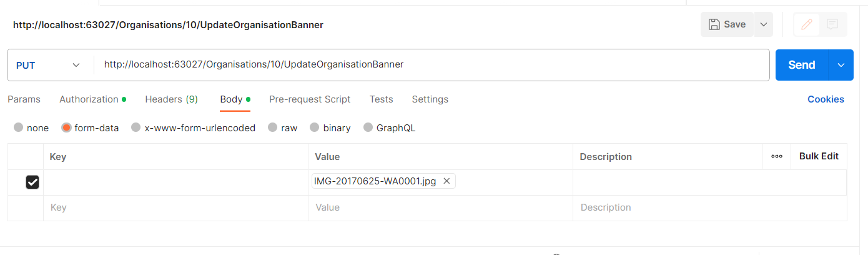Select the raw body option

coord(272,127)
